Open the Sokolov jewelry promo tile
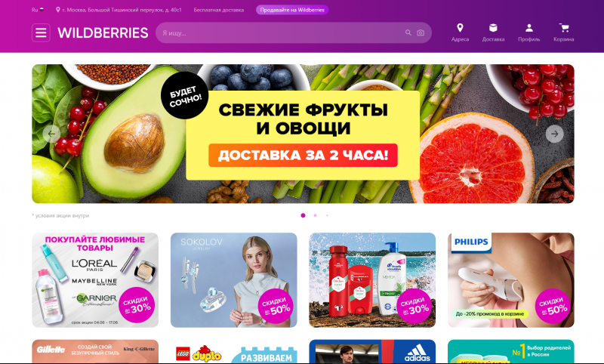Image resolution: width=604 pixels, height=364 pixels. (234, 280)
